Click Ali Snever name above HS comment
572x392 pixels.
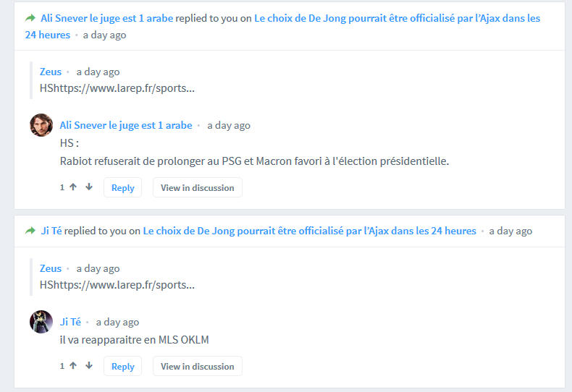click(126, 125)
